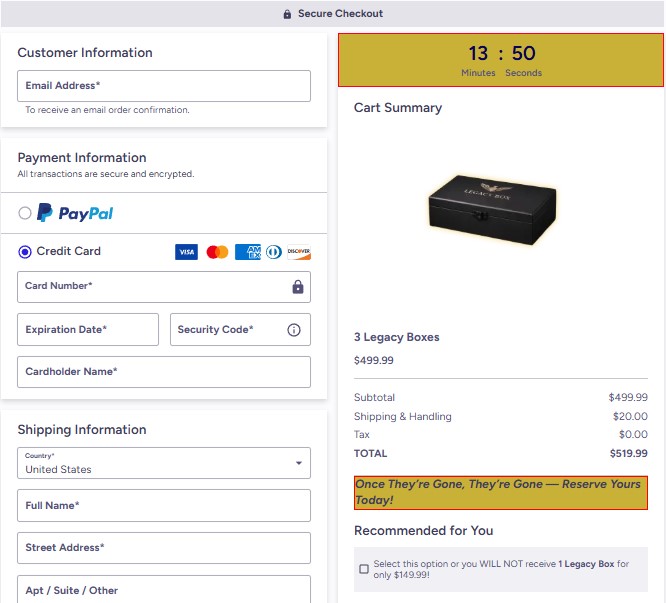Click the Legacy Box product image
This screenshot has height=603, width=666.
(x=492, y=209)
